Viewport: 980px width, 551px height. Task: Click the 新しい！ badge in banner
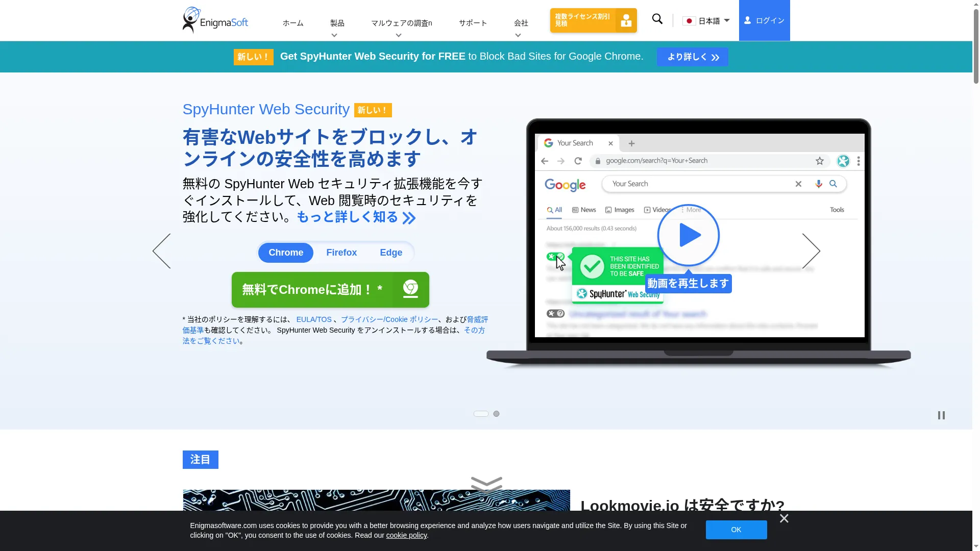253,57
